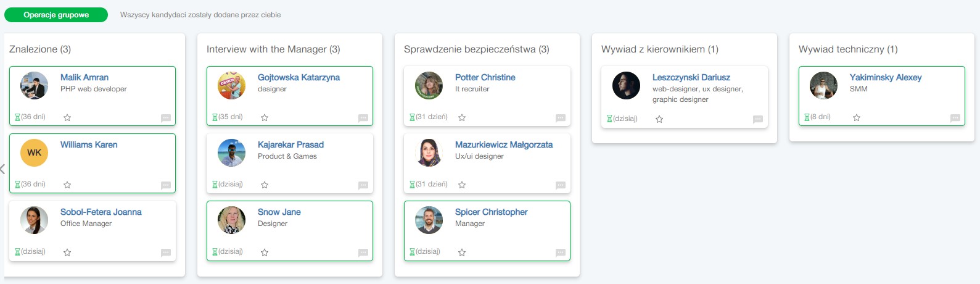Click Williams Karen WK avatar

[34, 152]
